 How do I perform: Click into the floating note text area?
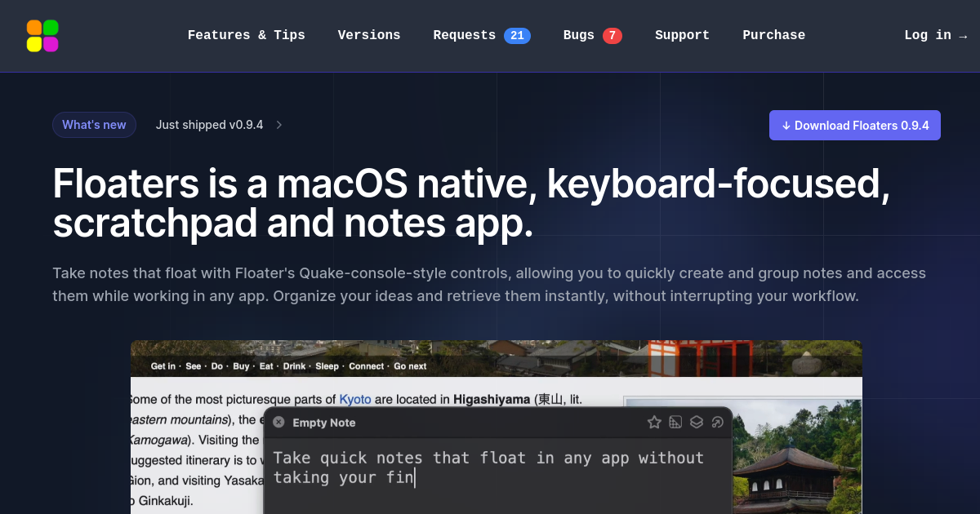pos(497,476)
